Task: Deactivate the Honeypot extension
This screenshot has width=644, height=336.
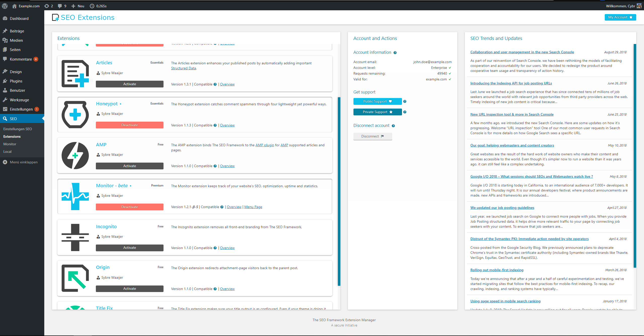Action: [x=130, y=125]
